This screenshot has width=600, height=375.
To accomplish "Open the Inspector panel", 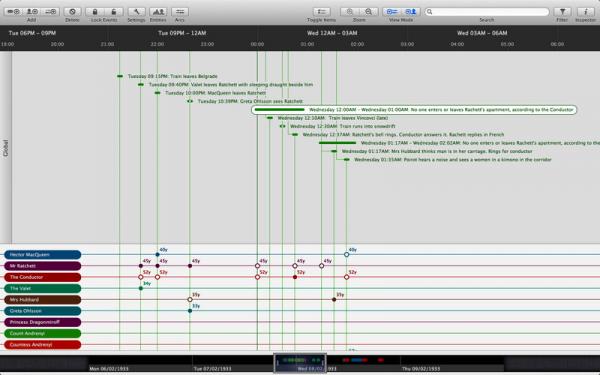I will (x=585, y=12).
